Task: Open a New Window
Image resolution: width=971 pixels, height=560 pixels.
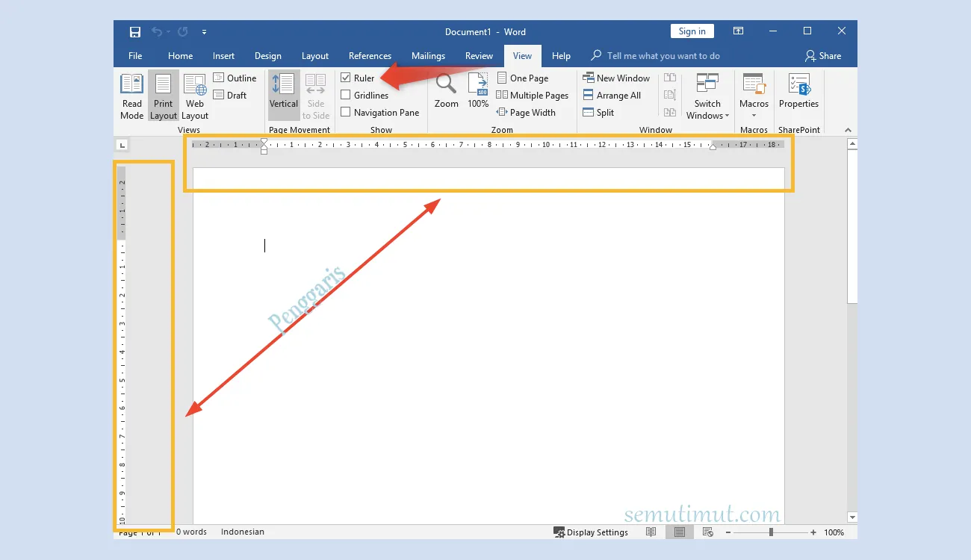Action: [x=616, y=78]
